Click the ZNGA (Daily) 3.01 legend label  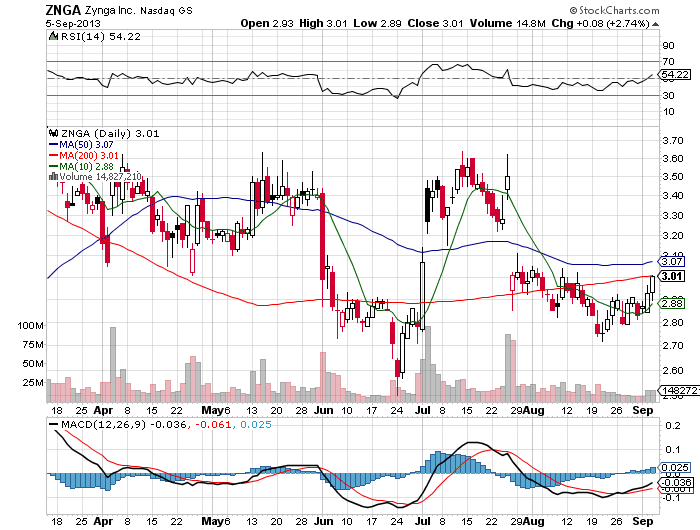(110, 133)
